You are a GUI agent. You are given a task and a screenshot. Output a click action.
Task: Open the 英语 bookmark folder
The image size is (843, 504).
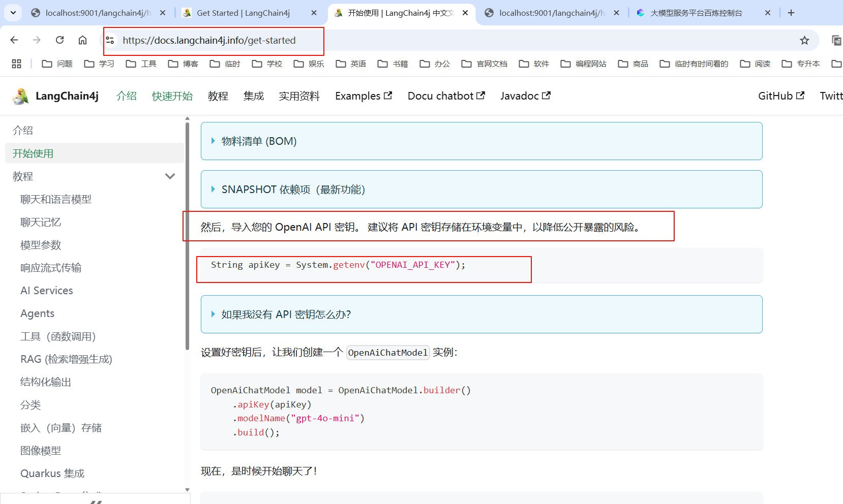(x=351, y=64)
